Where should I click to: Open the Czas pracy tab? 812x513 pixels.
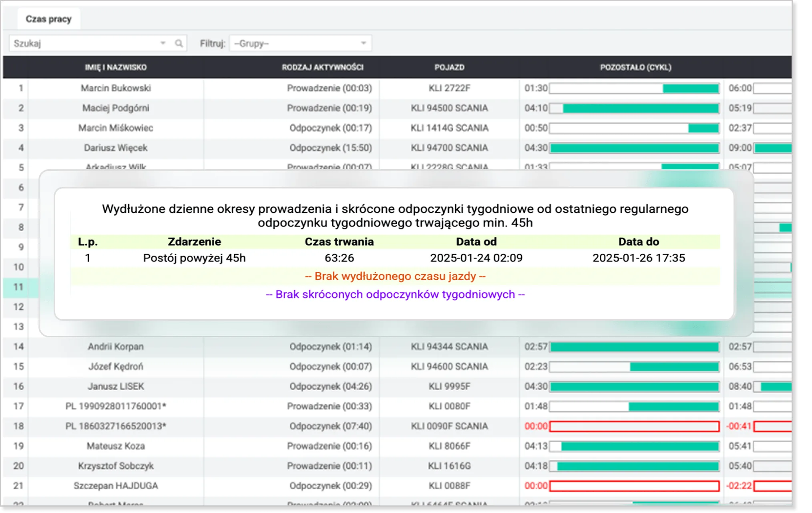48,19
